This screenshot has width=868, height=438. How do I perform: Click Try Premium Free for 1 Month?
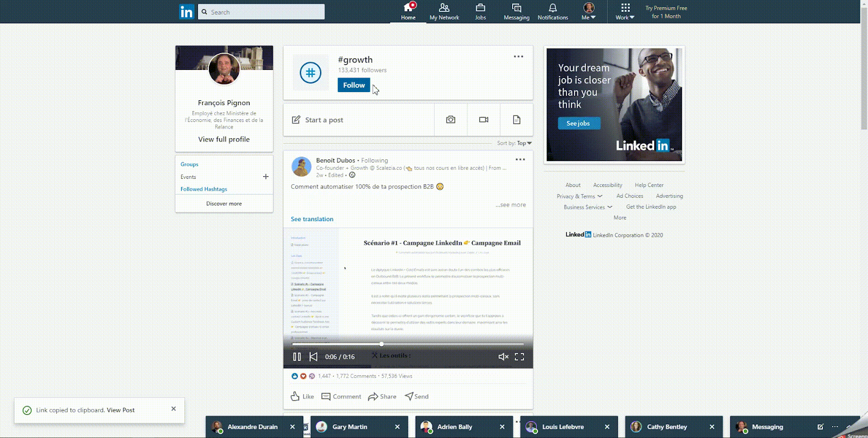click(666, 12)
